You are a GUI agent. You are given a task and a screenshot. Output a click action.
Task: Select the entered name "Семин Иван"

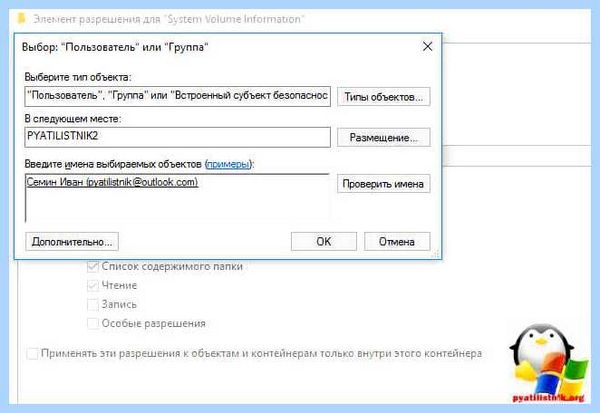coord(112,182)
